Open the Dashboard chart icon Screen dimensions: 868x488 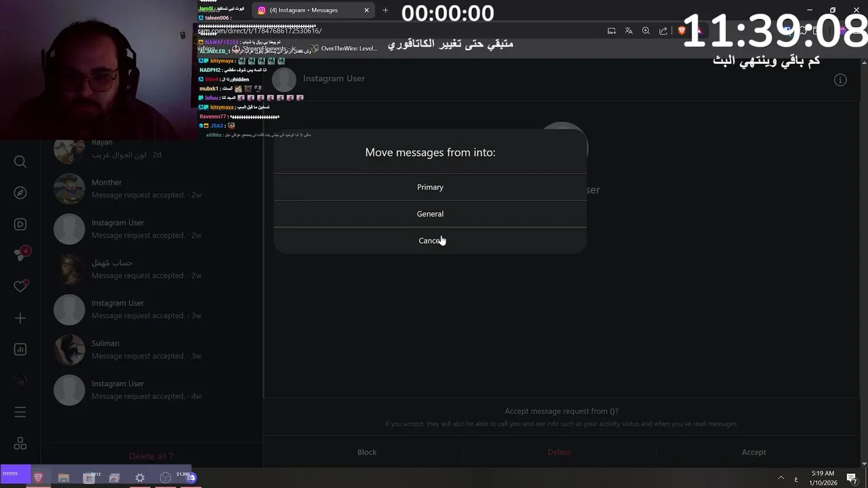tap(20, 349)
